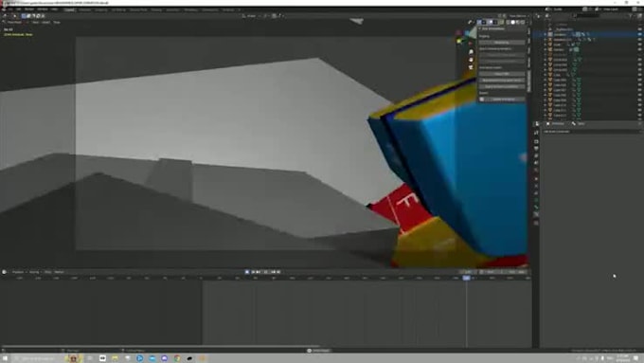Click the current frame number field
The image size is (644, 363).
point(468,272)
